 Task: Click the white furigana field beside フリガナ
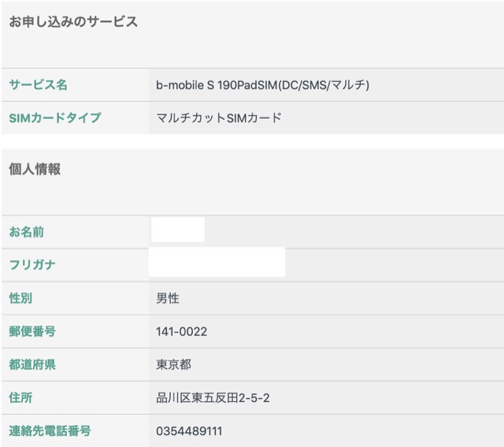(x=217, y=262)
